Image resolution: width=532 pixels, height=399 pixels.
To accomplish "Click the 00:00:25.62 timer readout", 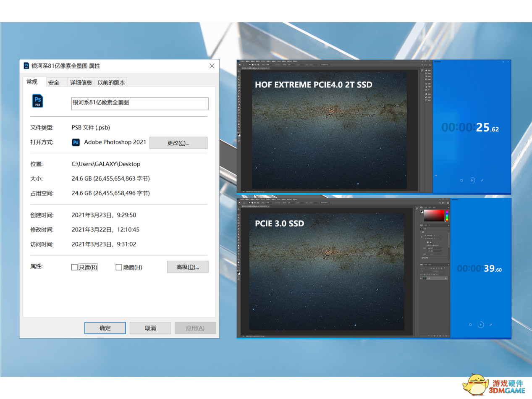I will tap(470, 127).
